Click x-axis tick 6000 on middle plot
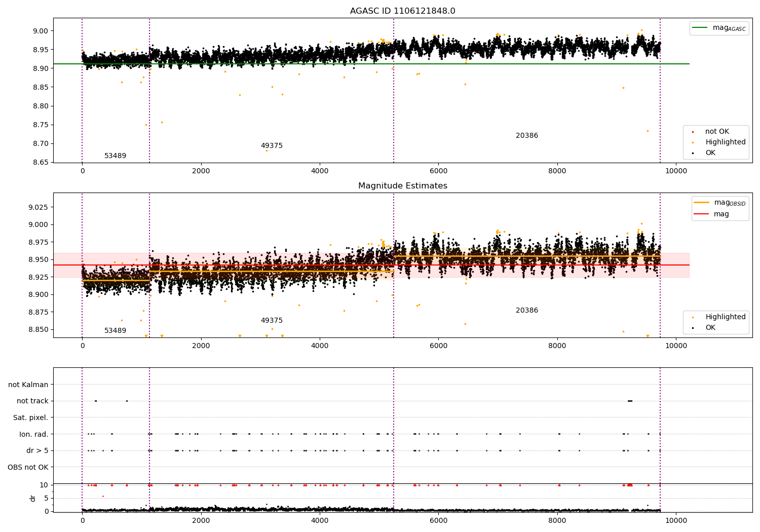 click(x=438, y=346)
